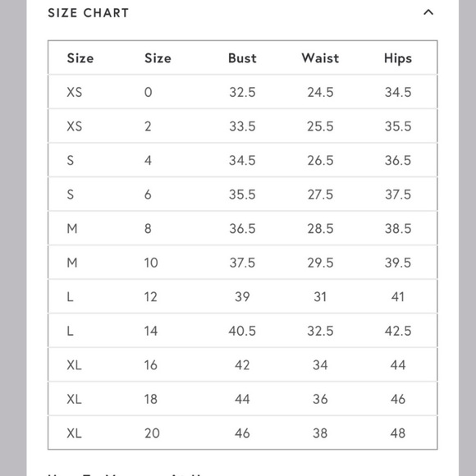Click hips value 46 in size 18 row
This screenshot has height=476, width=476.
(x=398, y=399)
